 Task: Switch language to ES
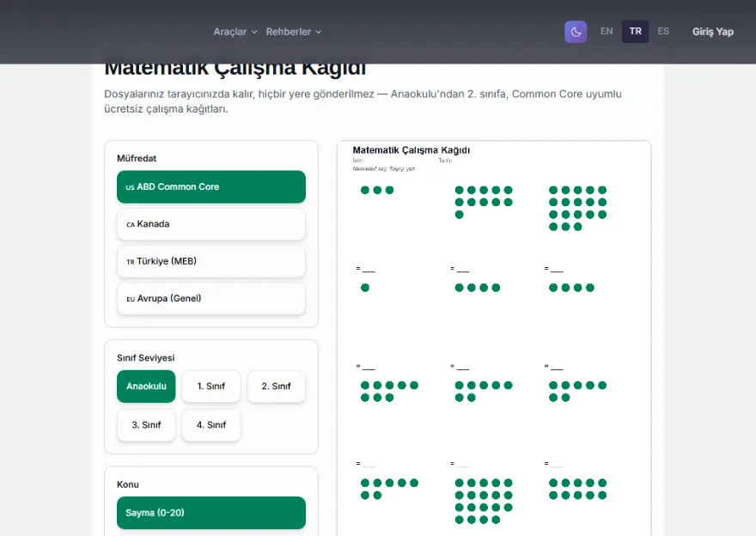[663, 31]
